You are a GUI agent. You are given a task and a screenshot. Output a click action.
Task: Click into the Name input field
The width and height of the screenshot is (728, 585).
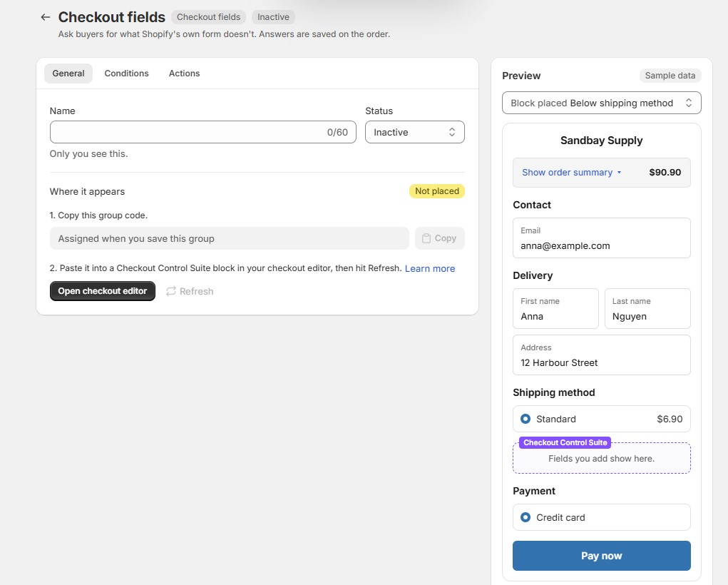[203, 133]
